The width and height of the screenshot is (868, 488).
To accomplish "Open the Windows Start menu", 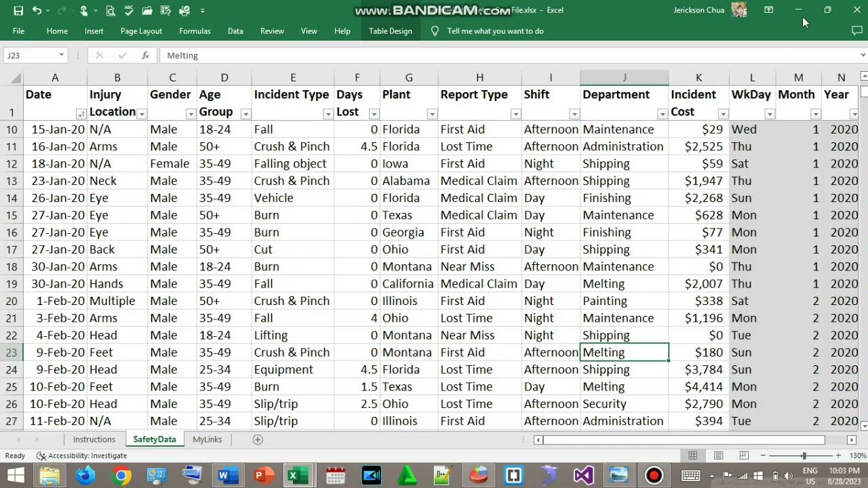I will coord(15,476).
